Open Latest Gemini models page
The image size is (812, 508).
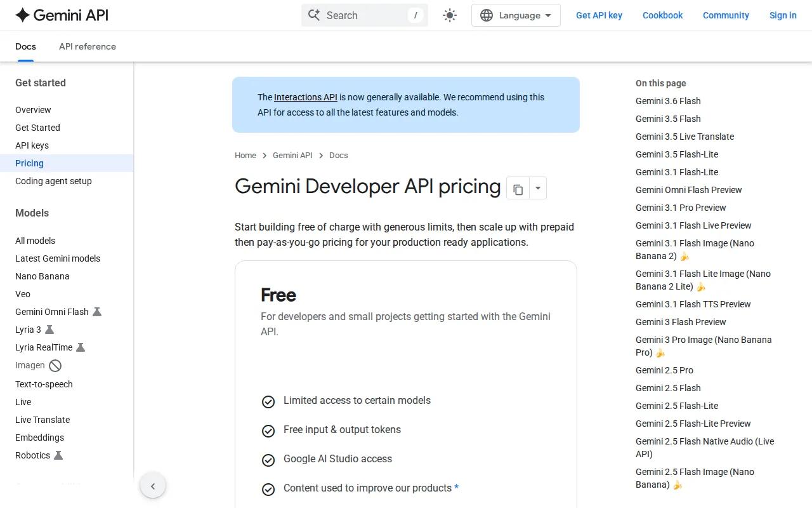coord(58,258)
